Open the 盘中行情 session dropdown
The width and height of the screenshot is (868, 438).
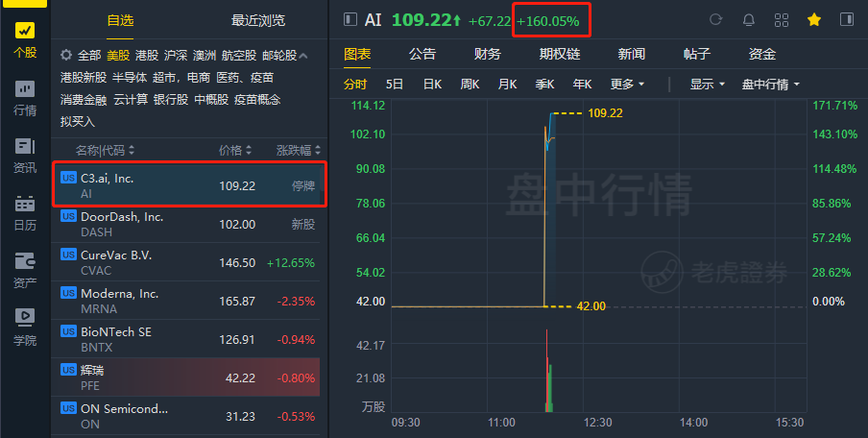(x=771, y=85)
